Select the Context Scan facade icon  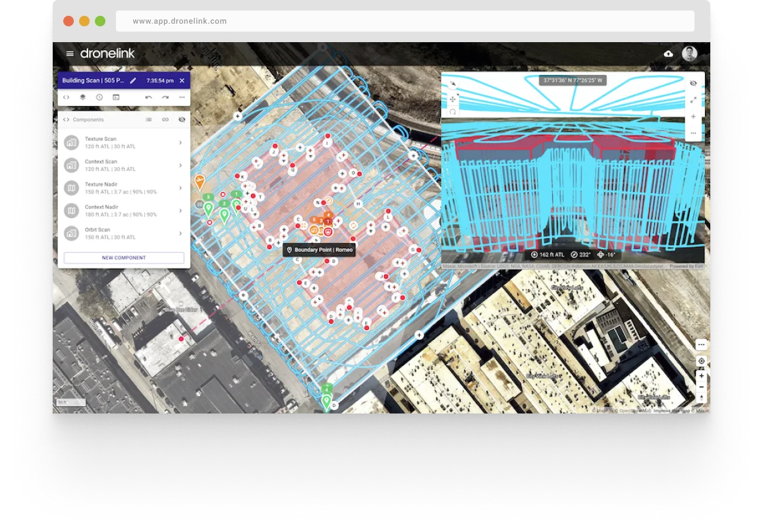[x=72, y=165]
